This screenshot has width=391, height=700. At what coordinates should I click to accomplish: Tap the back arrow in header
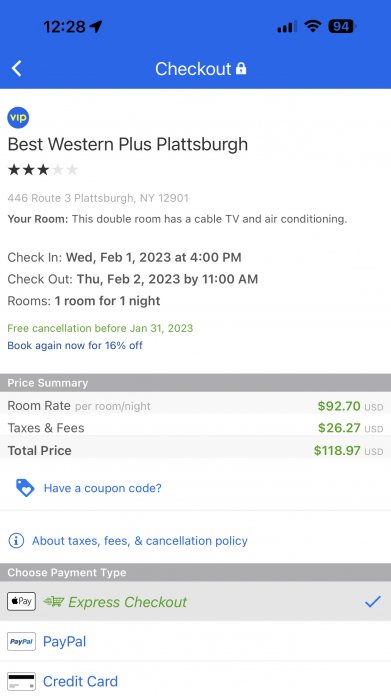point(17,69)
